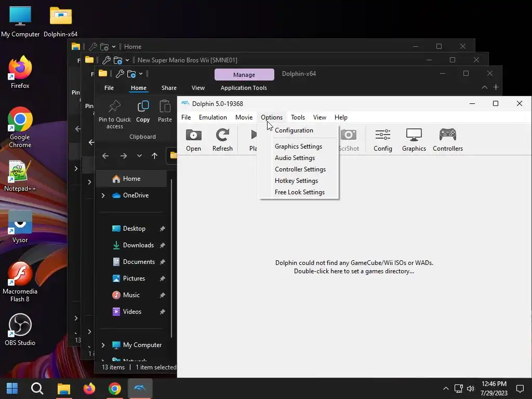Open Explorer File ribbon tab
532x399 pixels.
[x=109, y=88]
